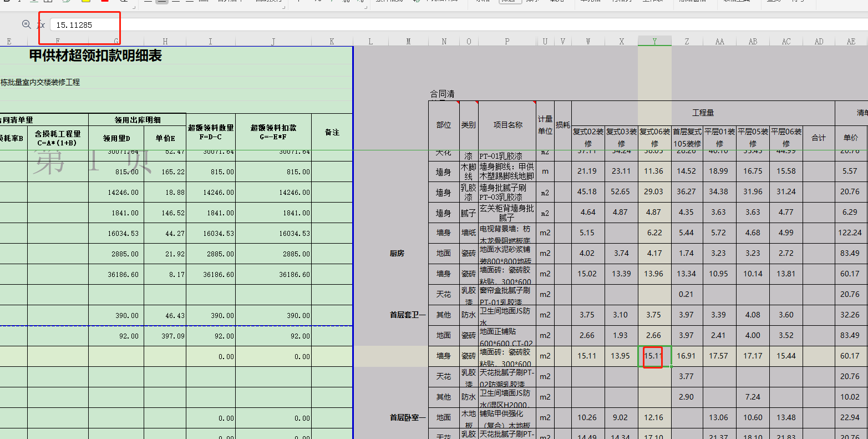Image resolution: width=868 pixels, height=439 pixels.
Task: Click the 首层卧室一 room label
Action: (x=408, y=418)
